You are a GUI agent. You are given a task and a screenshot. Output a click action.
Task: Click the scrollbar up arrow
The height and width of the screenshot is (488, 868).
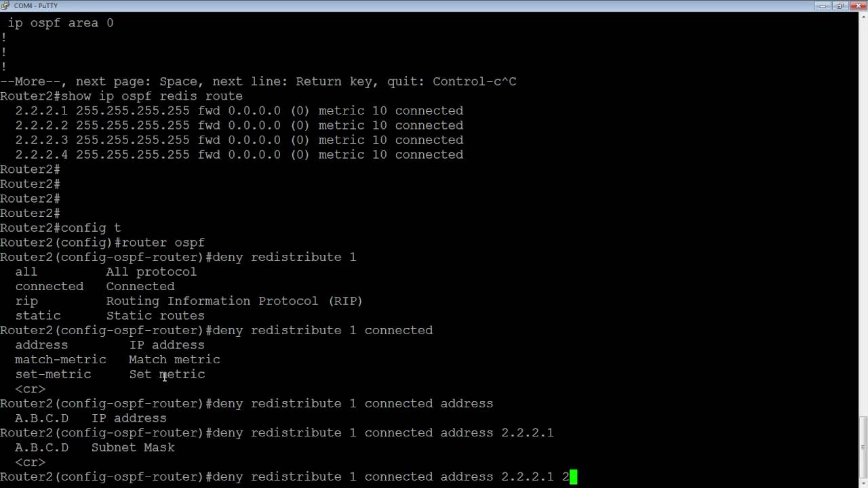click(x=863, y=18)
